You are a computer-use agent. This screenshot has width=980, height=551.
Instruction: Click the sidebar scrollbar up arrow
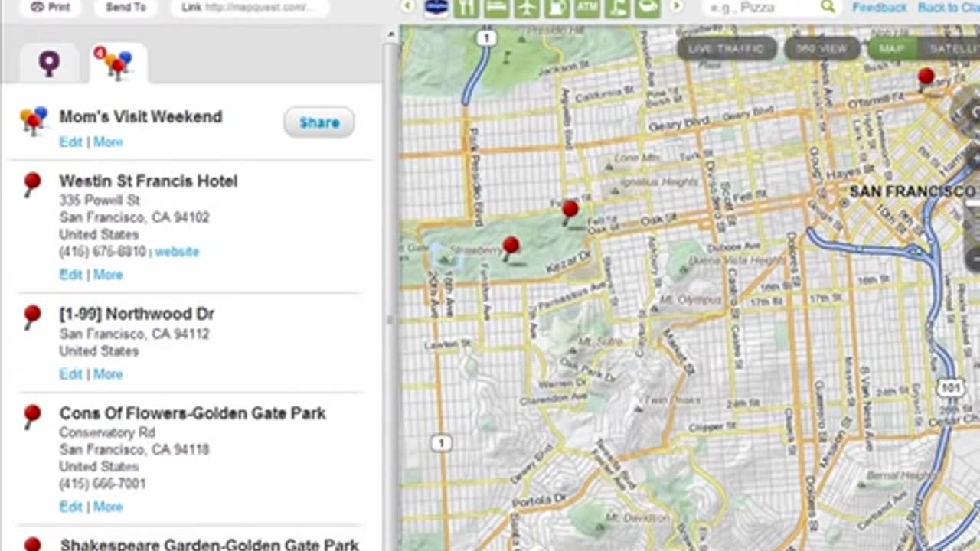coord(390,34)
